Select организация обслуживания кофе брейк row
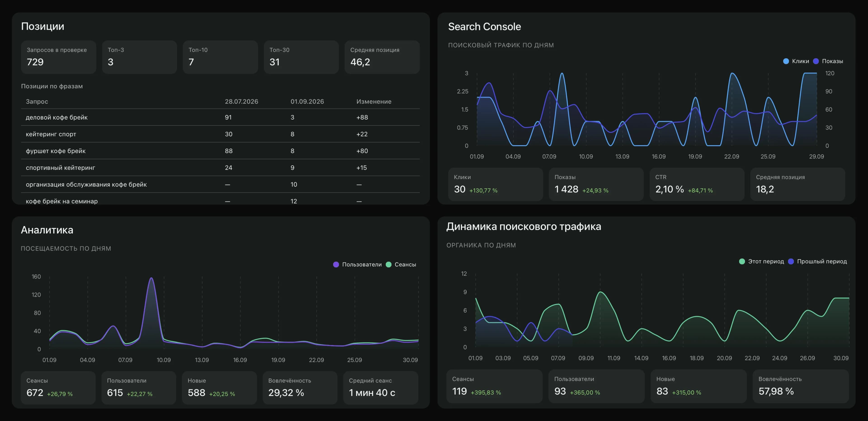 (x=220, y=184)
